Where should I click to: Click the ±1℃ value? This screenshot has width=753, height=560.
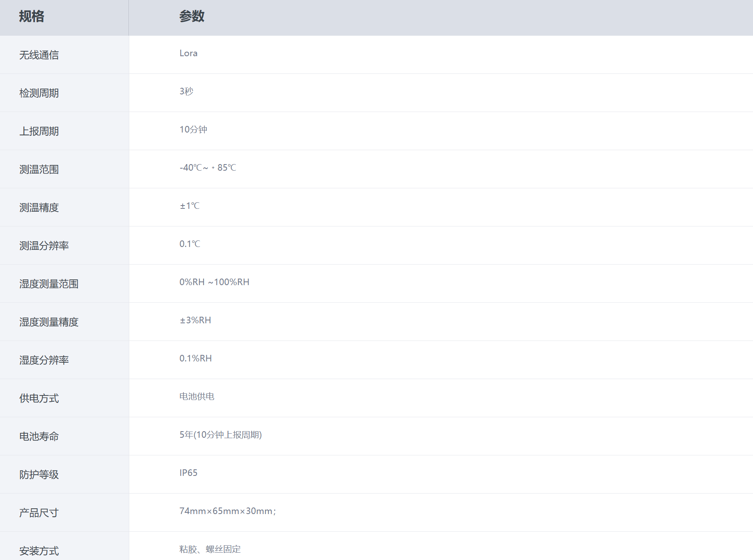190,206
